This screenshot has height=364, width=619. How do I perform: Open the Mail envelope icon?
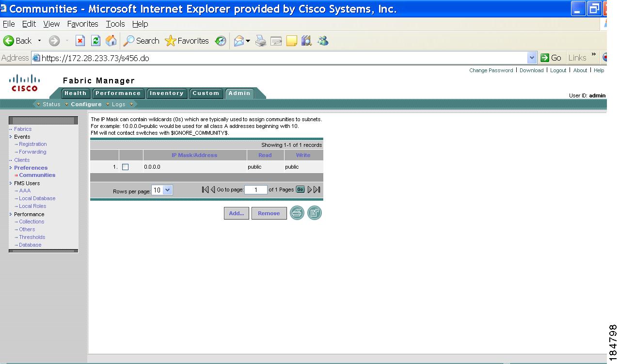(x=239, y=41)
